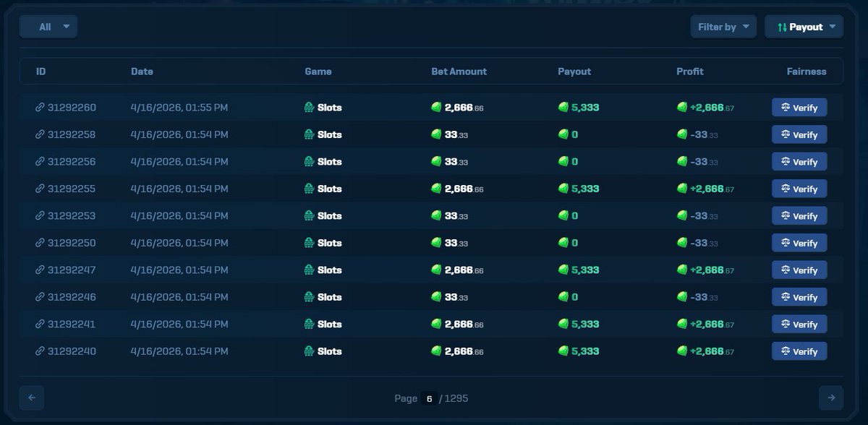Click the Game column header
This screenshot has height=425, width=868.
(x=318, y=72)
